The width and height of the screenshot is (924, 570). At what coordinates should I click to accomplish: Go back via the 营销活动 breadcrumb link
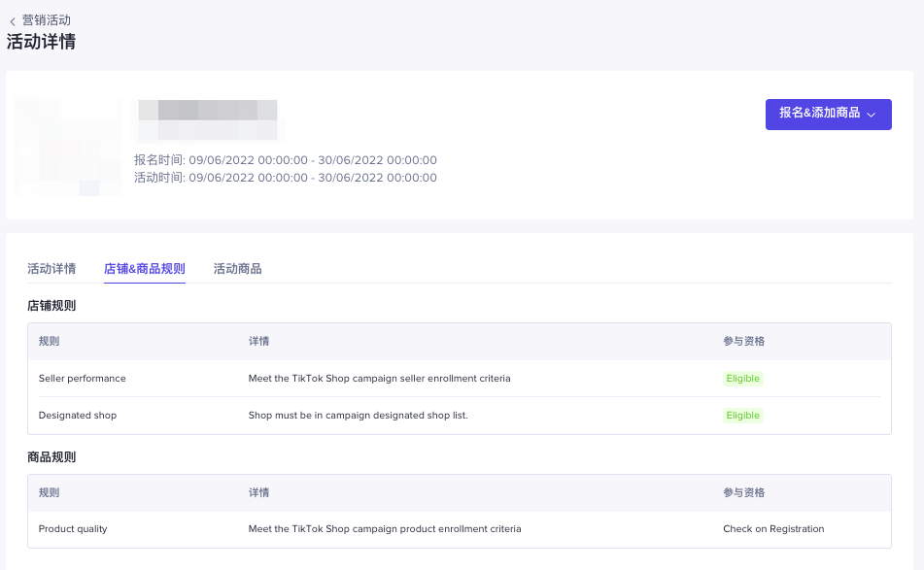(46, 20)
